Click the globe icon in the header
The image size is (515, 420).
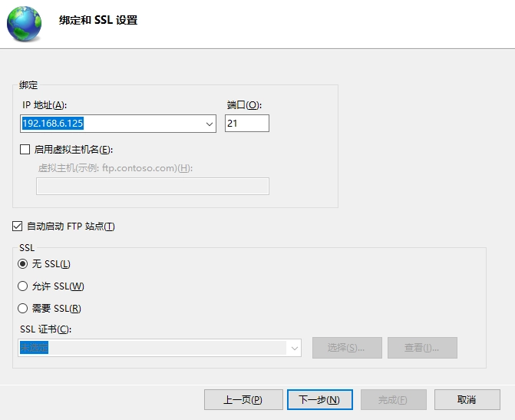25,23
